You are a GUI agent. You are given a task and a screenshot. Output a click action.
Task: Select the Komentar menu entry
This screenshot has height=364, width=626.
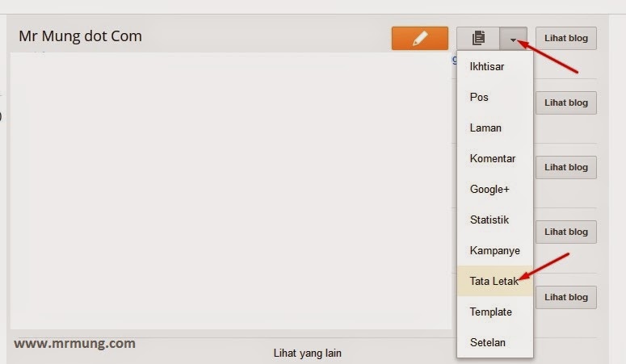[494, 158]
